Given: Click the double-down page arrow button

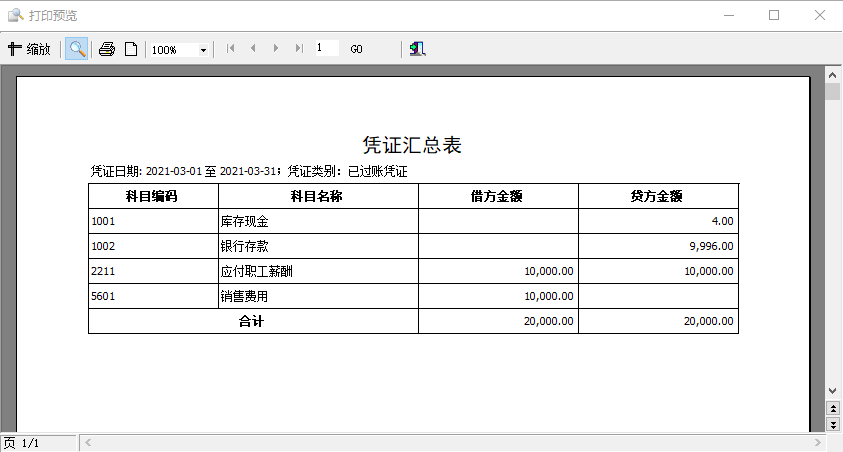Looking at the screenshot, I should point(833,425).
